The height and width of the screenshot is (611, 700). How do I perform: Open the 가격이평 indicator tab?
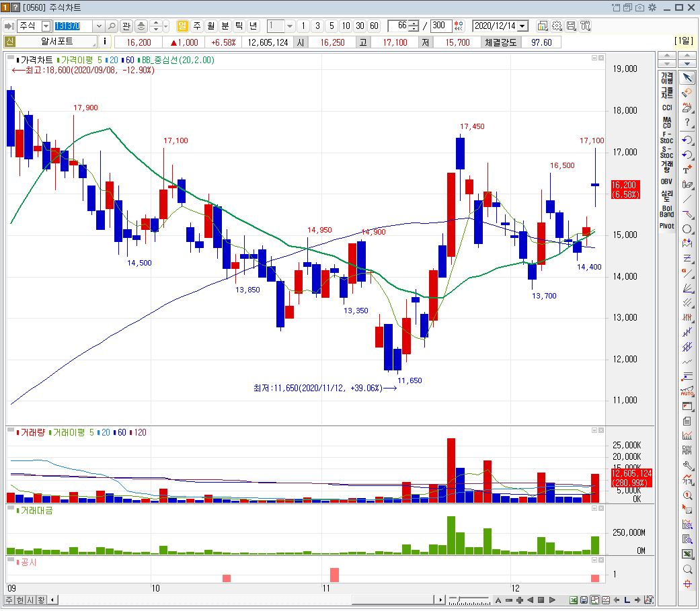point(667,78)
